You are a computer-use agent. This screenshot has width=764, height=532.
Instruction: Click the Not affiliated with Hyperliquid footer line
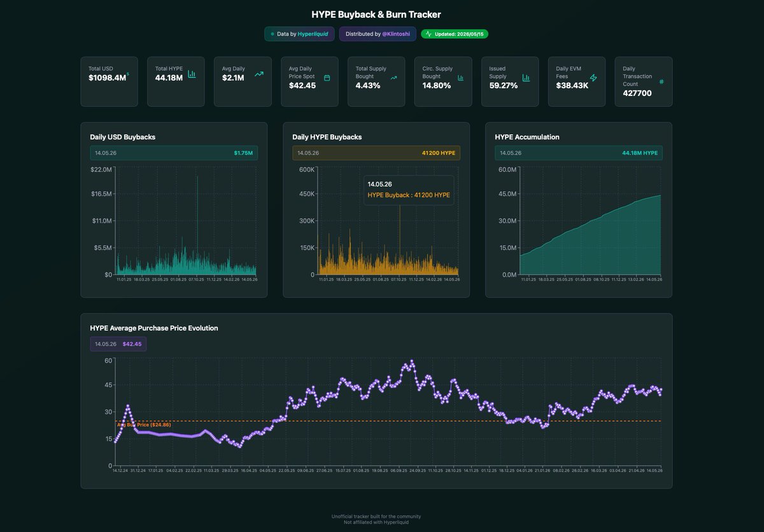pyautogui.click(x=376, y=522)
